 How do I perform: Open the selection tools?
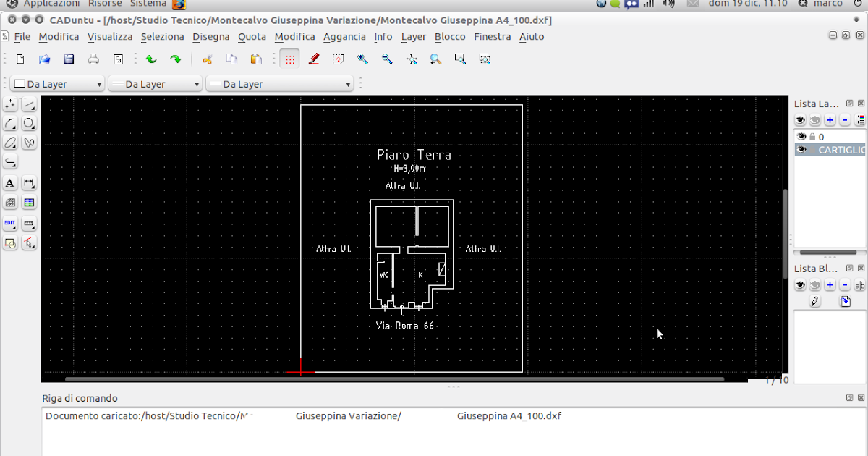tap(29, 243)
